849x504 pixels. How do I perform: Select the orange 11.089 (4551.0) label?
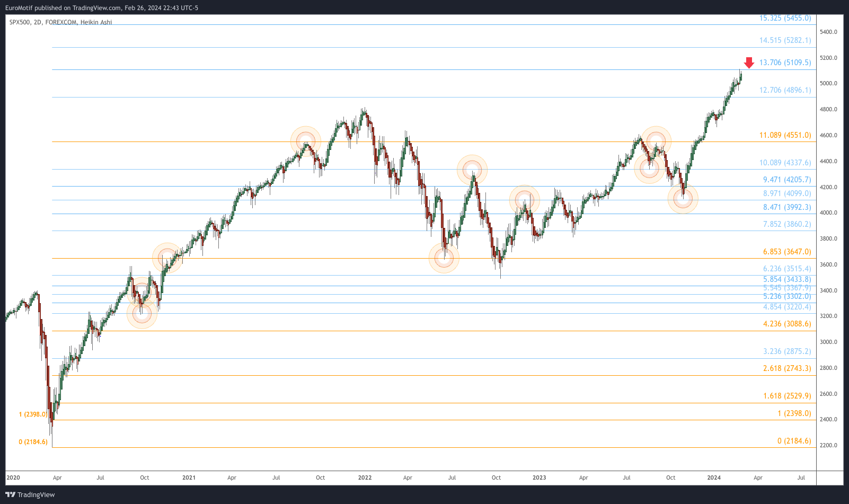click(785, 135)
